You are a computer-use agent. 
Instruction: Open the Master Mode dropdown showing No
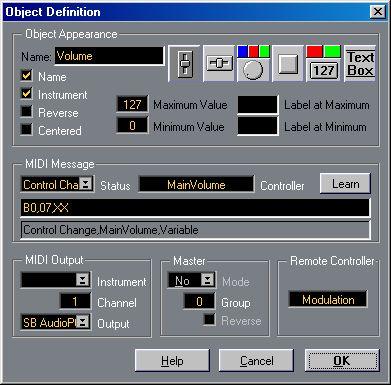[x=207, y=280]
